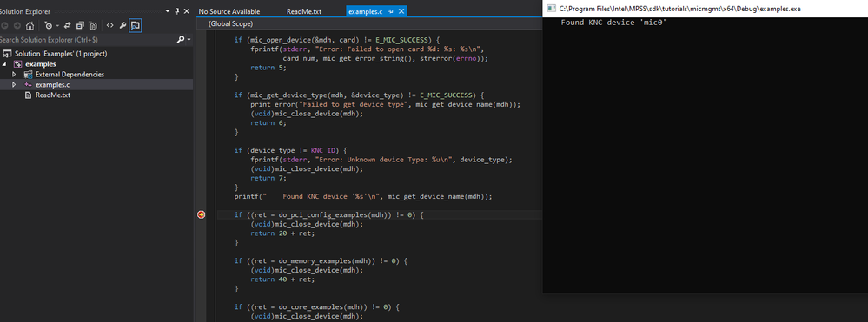
Task: Collapse the examples project node arrow
Action: 4,64
